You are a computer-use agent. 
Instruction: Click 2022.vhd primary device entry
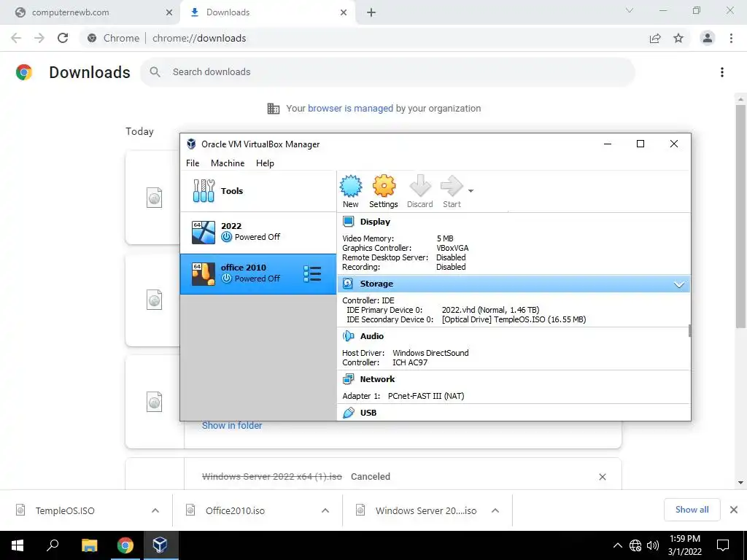pyautogui.click(x=490, y=310)
